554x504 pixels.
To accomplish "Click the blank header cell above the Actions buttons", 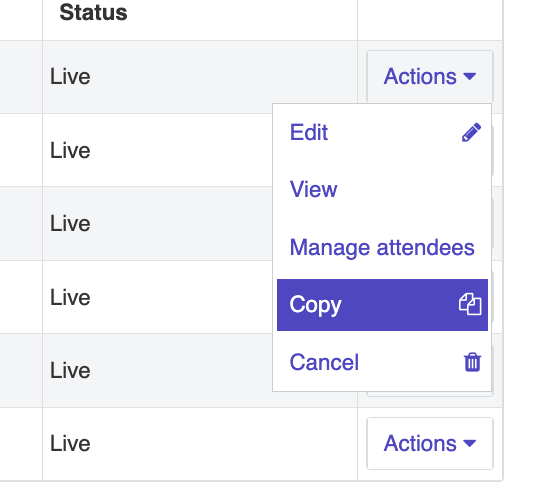I will [430, 20].
